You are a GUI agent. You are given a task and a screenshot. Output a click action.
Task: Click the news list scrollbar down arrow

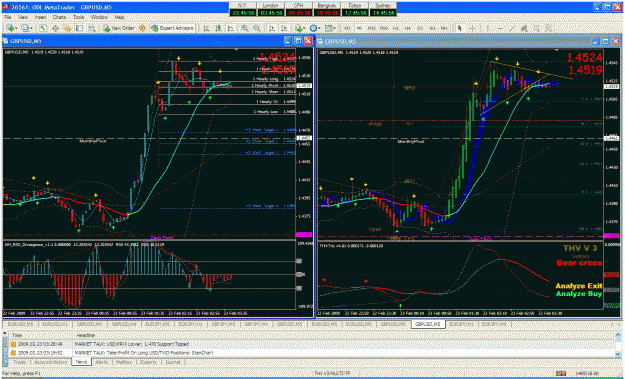(x=618, y=353)
